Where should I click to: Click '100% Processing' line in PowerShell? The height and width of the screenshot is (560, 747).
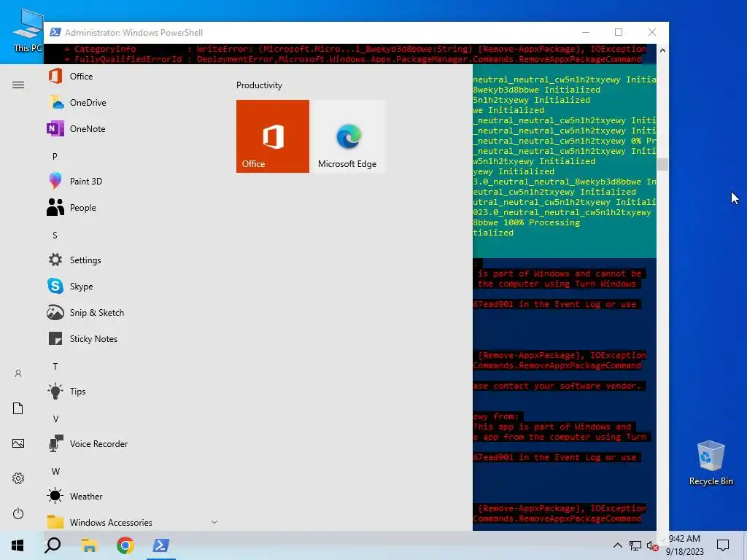pos(542,222)
